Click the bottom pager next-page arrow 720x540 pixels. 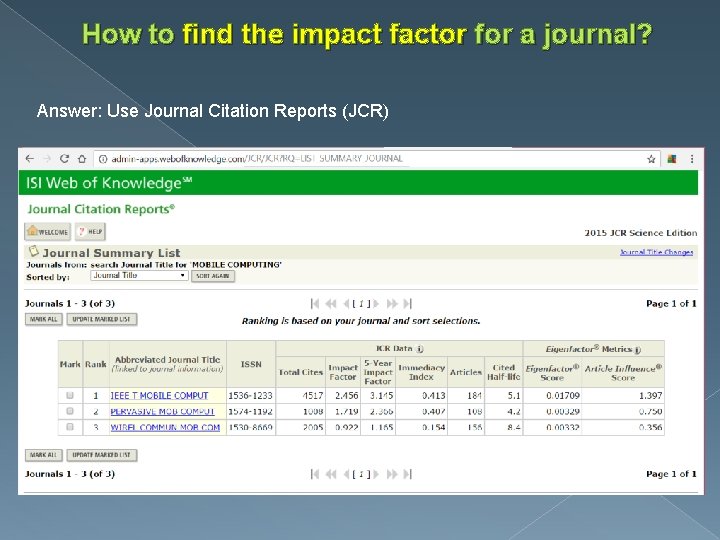376,474
